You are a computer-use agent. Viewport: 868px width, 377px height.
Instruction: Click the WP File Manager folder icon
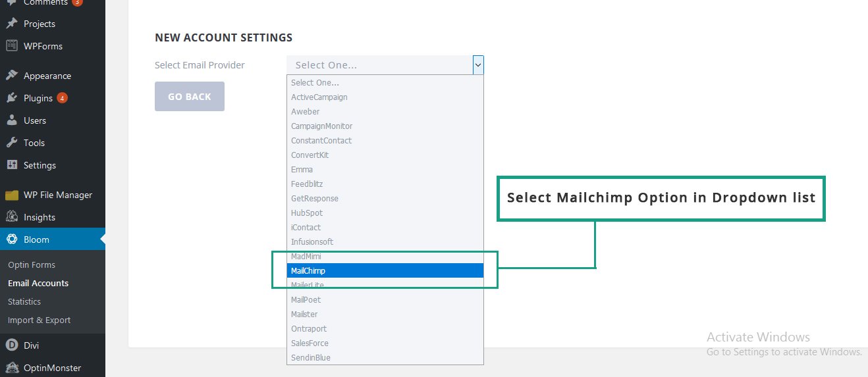coord(11,195)
